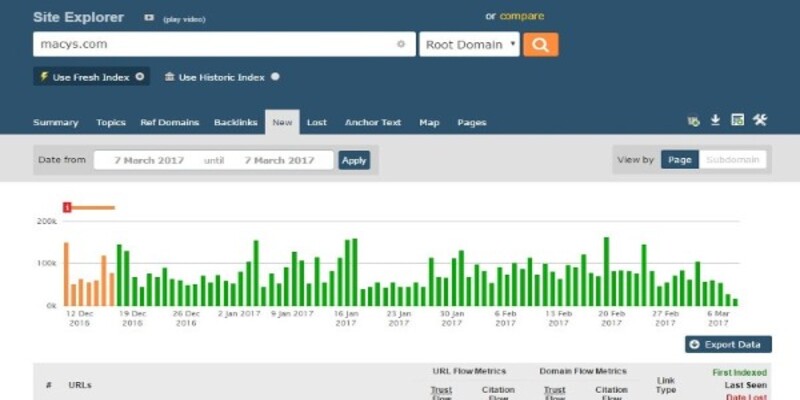
Task: Set view by Page
Action: (679, 159)
